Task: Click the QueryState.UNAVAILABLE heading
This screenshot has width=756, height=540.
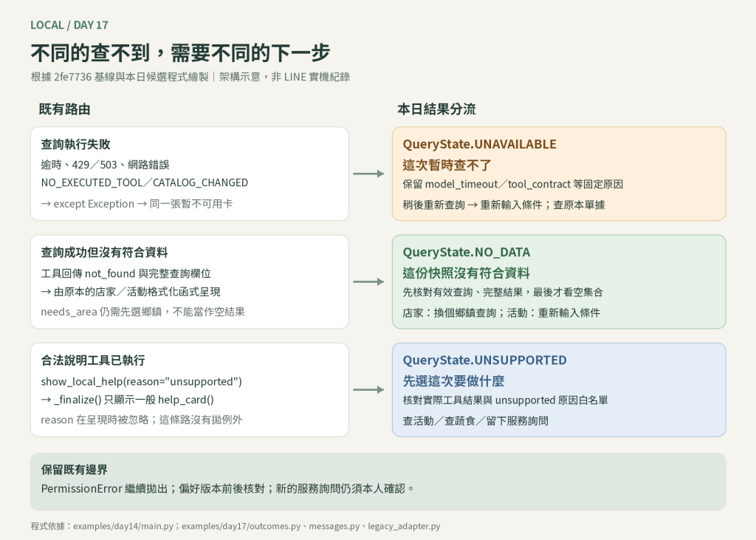Action: coord(480,144)
